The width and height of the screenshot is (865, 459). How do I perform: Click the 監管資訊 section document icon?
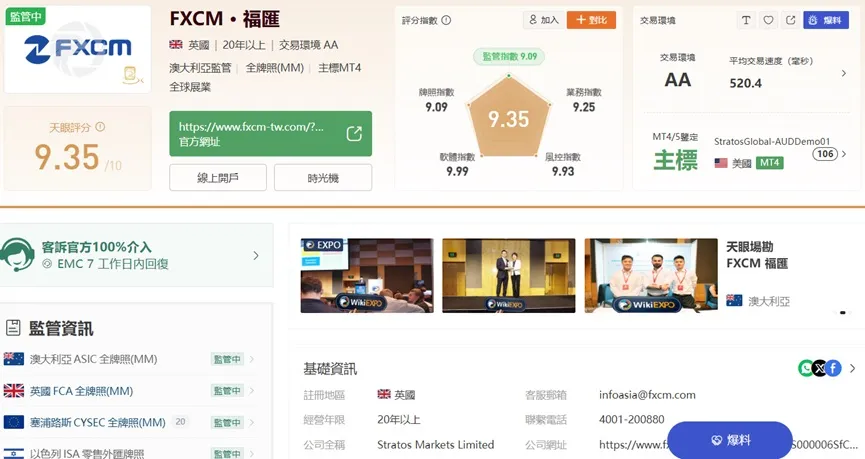click(13, 328)
